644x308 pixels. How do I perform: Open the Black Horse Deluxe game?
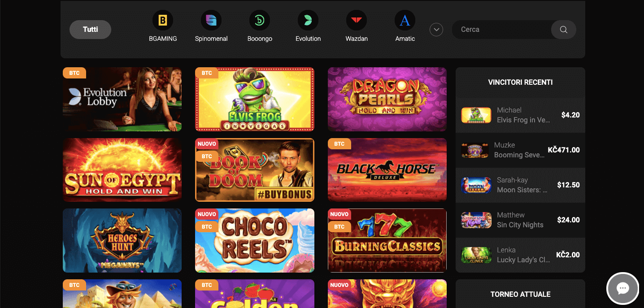coord(387,170)
